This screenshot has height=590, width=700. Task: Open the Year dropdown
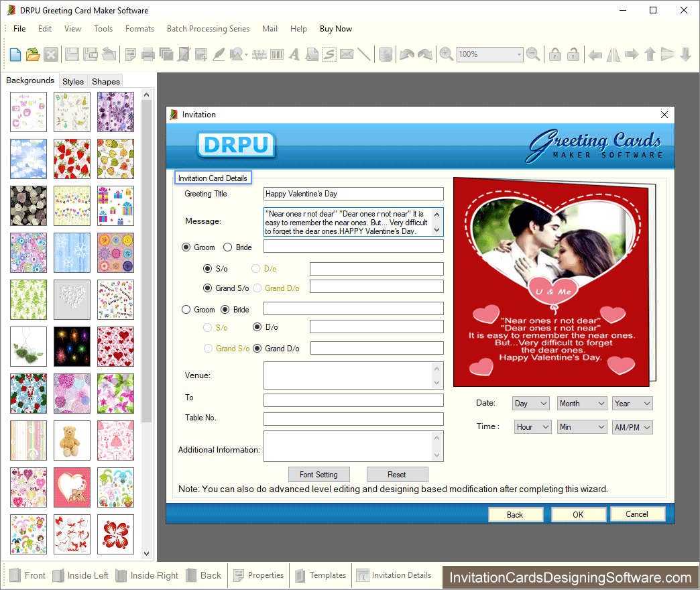pyautogui.click(x=632, y=404)
